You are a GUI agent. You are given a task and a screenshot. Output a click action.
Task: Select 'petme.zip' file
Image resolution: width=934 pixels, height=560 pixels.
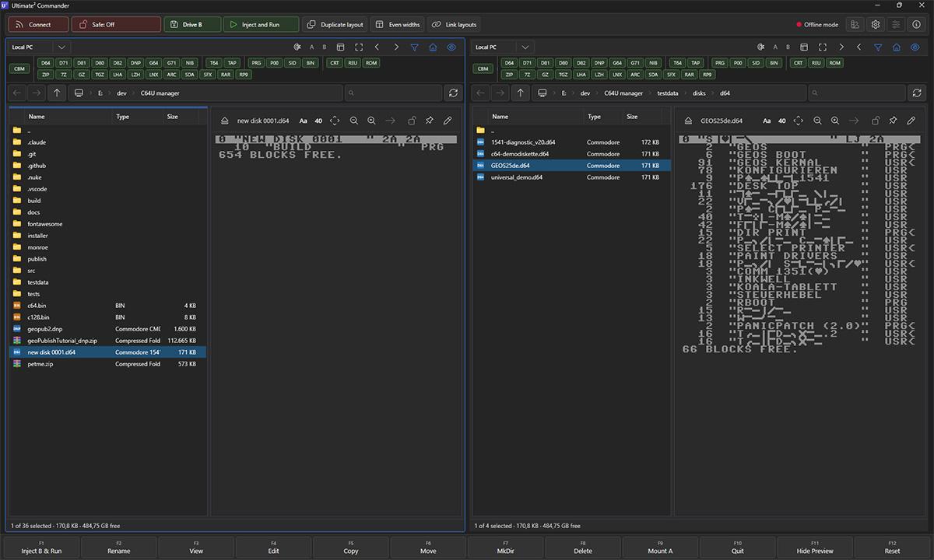[x=107, y=364]
